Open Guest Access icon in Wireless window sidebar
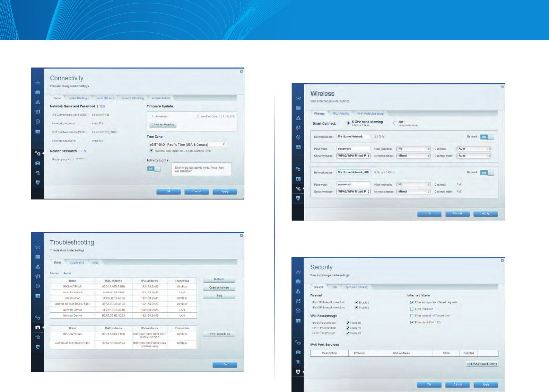 click(298, 108)
